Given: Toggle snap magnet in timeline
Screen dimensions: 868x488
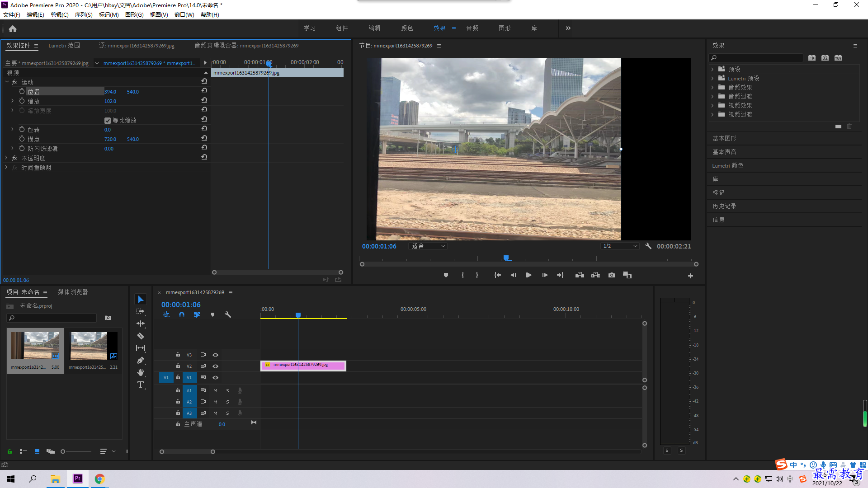Looking at the screenshot, I should point(182,314).
